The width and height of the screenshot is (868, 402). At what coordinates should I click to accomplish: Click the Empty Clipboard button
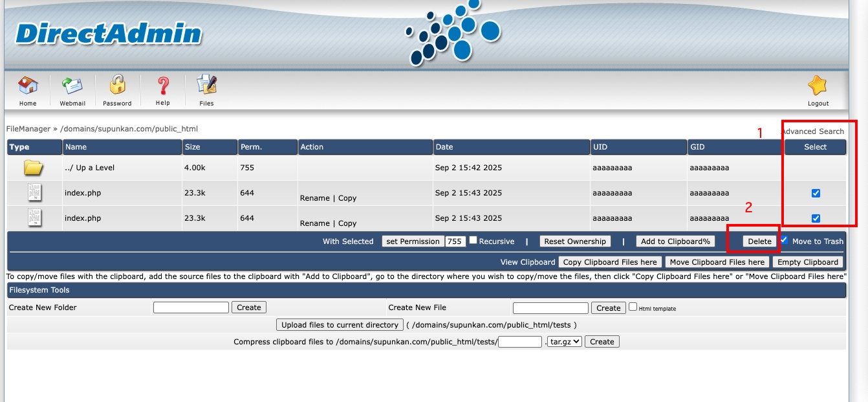click(x=808, y=262)
